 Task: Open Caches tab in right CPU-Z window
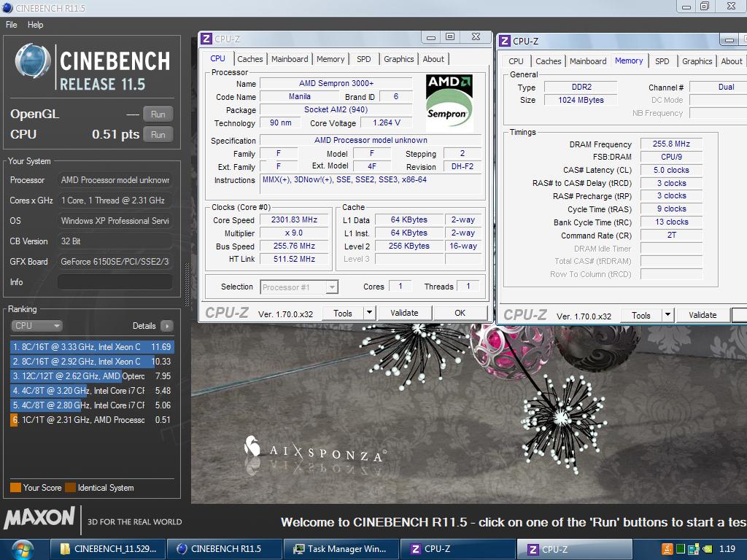click(549, 61)
